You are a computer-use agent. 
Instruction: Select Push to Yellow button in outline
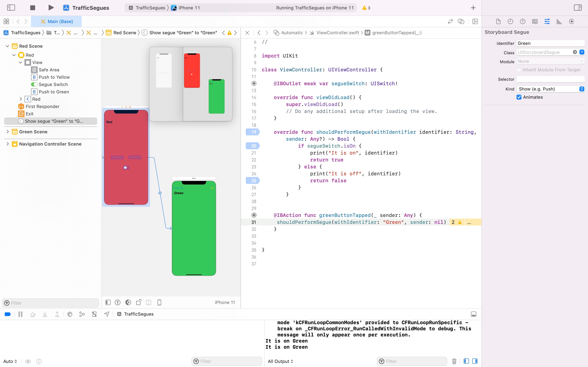pos(54,77)
